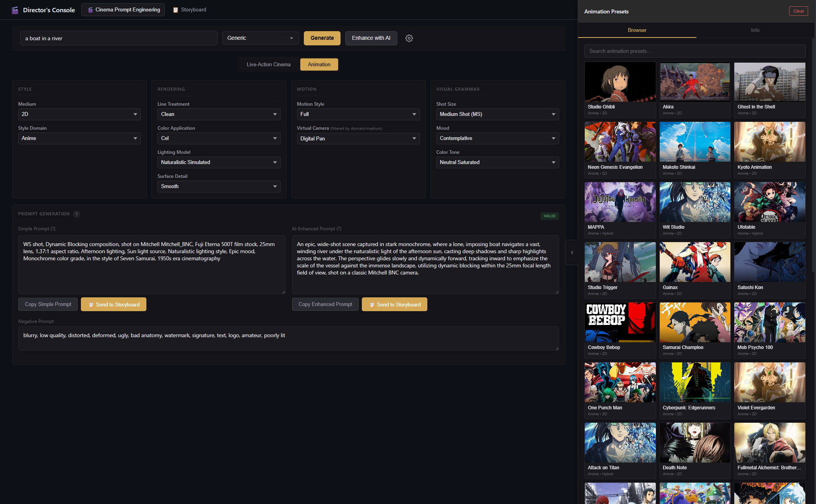Image resolution: width=816 pixels, height=504 pixels.
Task: Click the Generate button
Action: point(322,38)
